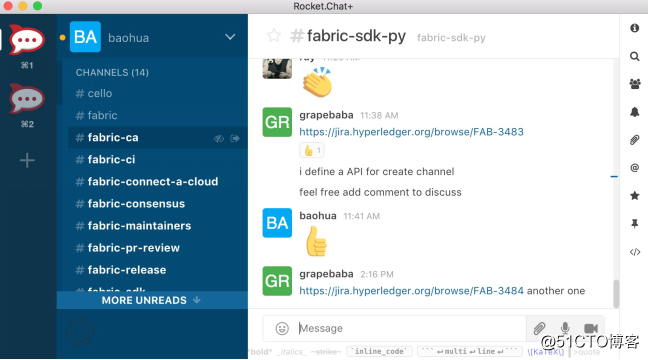Click grapebaba username at 2:16 PM

click(x=326, y=274)
